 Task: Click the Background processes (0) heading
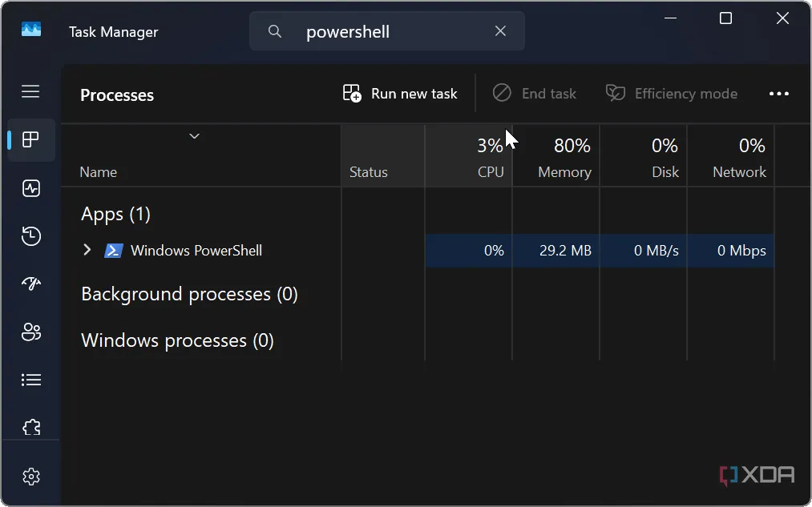coord(189,295)
